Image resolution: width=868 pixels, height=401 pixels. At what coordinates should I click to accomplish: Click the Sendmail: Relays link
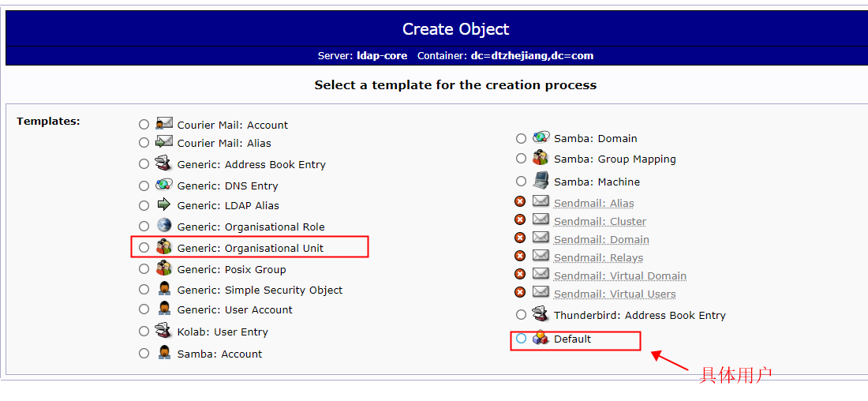[x=598, y=258]
